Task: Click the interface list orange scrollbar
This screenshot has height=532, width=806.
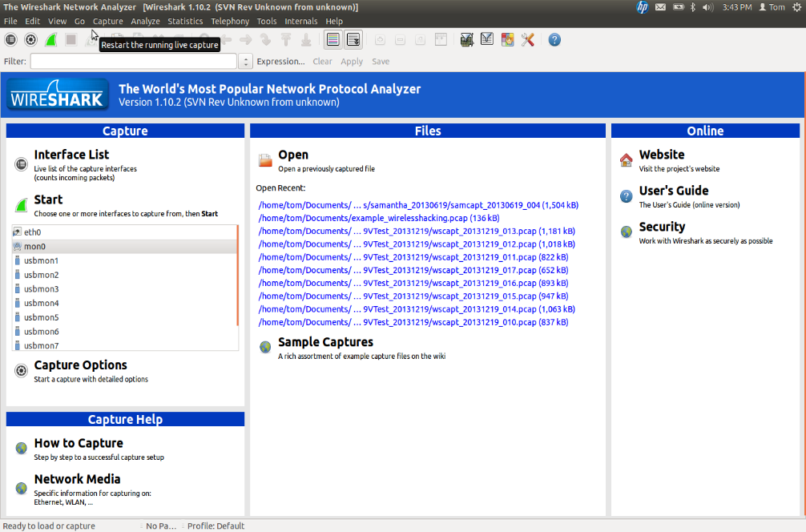Action: point(237,276)
